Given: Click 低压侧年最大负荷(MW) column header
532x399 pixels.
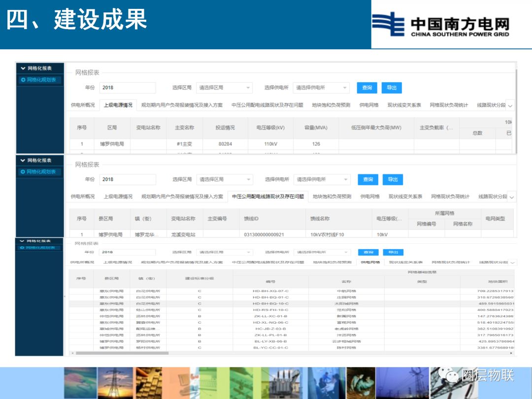Looking at the screenshot, I should tap(376, 128).
